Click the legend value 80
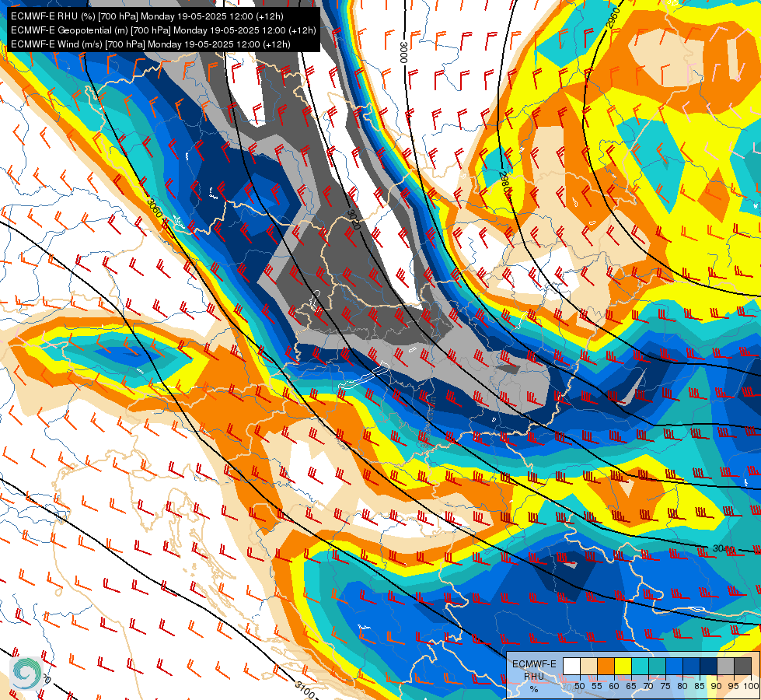761x700 pixels. pyautogui.click(x=682, y=686)
